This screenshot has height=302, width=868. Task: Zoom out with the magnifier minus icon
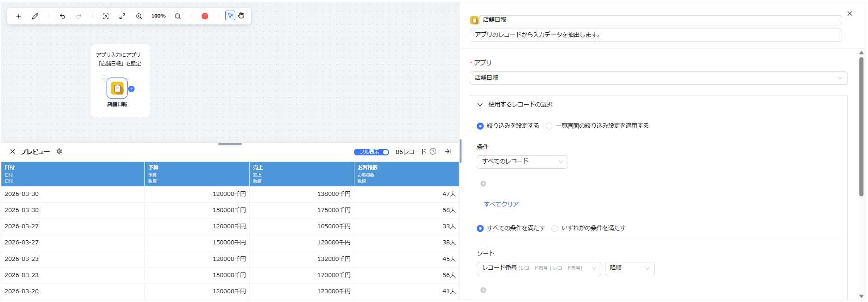[178, 16]
